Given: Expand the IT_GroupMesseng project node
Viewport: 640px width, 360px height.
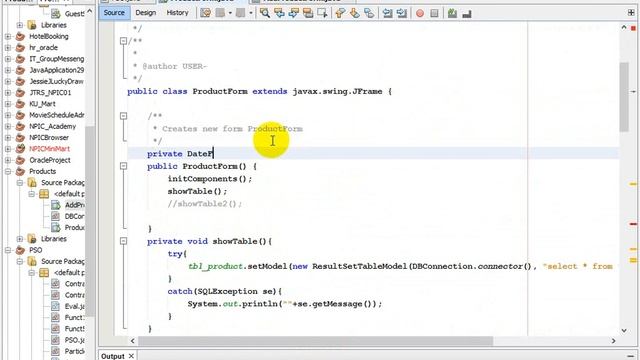Looking at the screenshot, I should coord(8,59).
